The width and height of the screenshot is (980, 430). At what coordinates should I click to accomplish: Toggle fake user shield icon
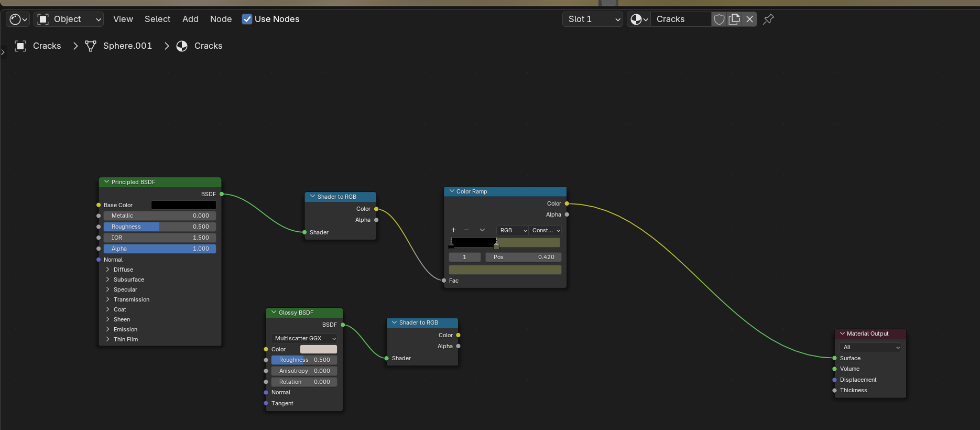(x=719, y=19)
